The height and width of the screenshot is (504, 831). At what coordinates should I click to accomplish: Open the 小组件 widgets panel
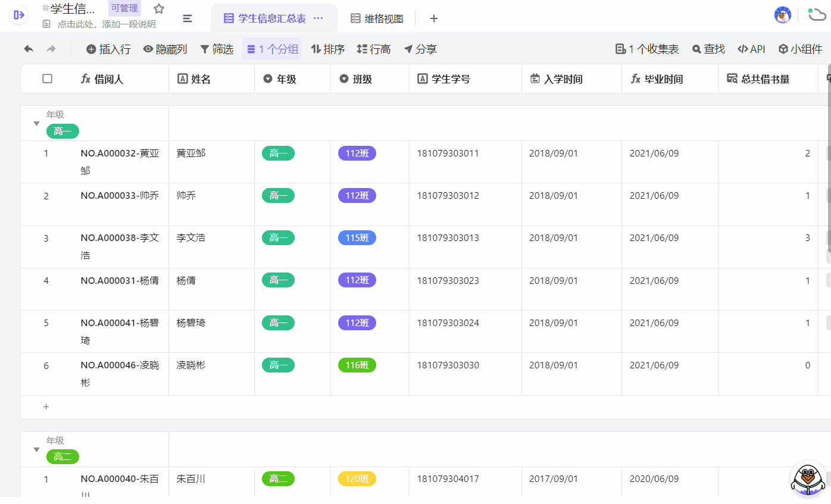801,49
